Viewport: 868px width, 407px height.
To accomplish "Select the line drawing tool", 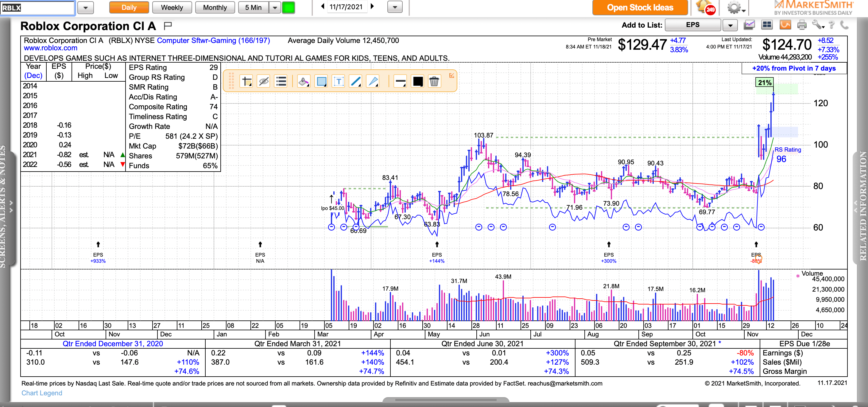I will (355, 81).
